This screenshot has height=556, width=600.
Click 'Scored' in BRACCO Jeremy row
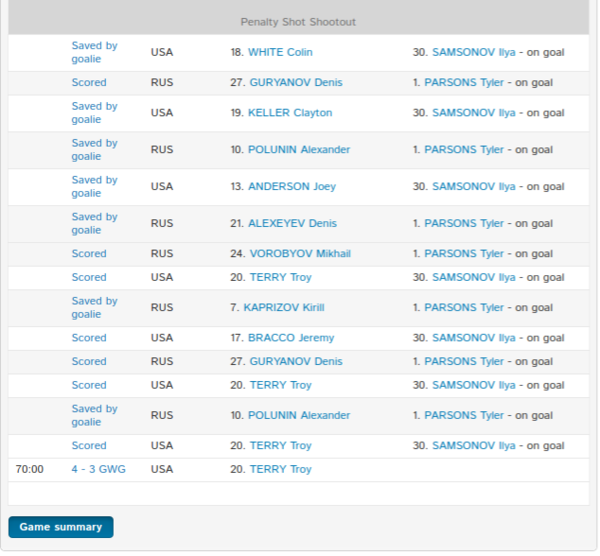(x=89, y=338)
